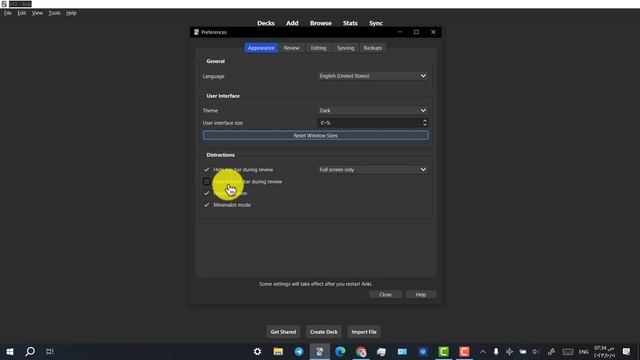640x360 pixels.
Task: Click the Preferences window title icon
Action: click(196, 32)
